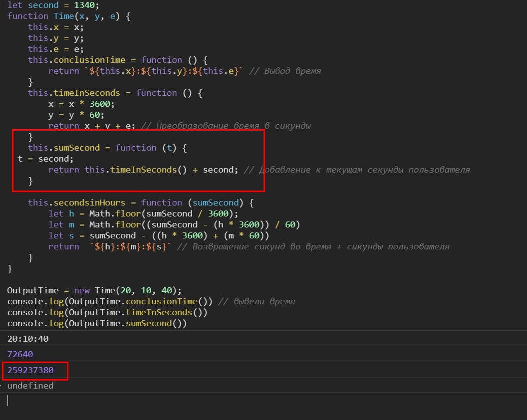Click the 'this.sumSecond = function (t)' line
527x420 pixels.
coord(108,148)
